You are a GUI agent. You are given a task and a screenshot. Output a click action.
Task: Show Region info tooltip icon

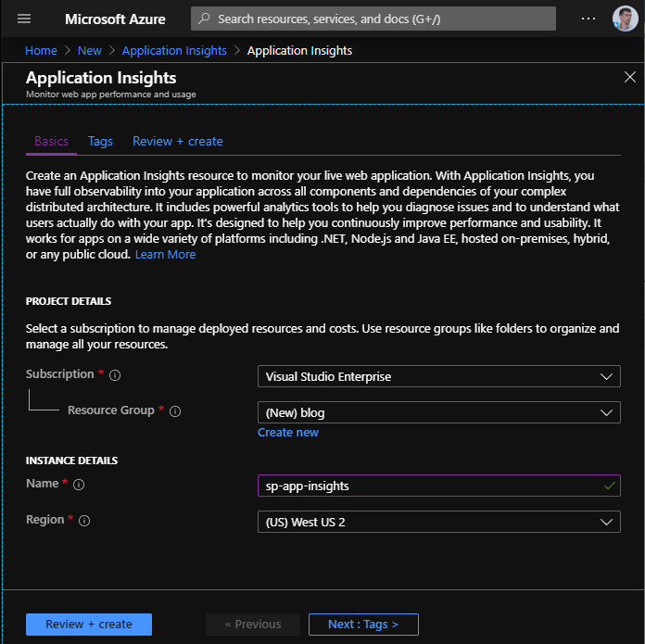[84, 521]
